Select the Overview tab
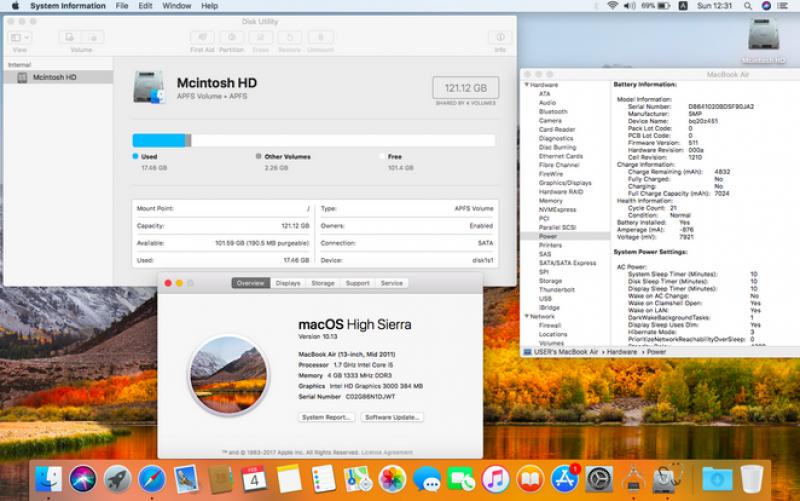Image resolution: width=800 pixels, height=501 pixels. click(251, 283)
